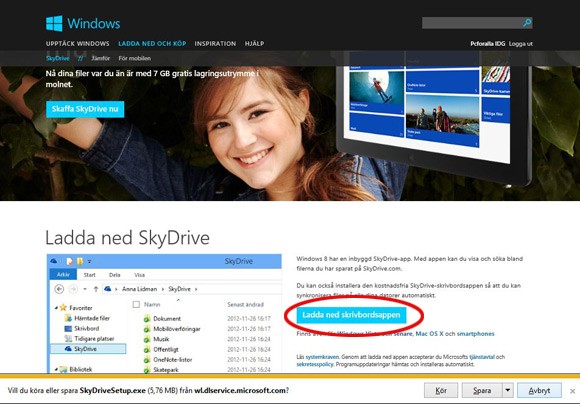The image size is (580, 404).
Task: Select the SkyDrive sub-navigation link
Action: click(58, 58)
